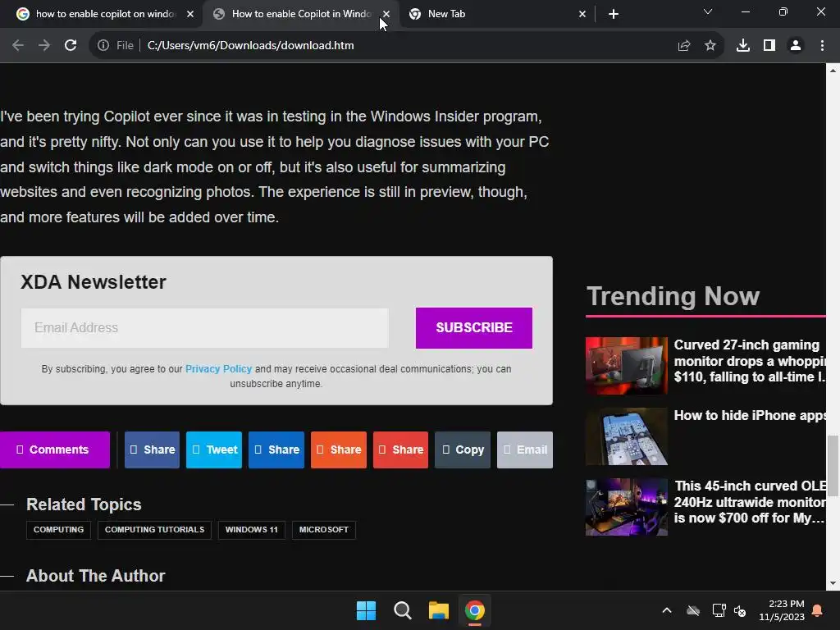Screen dimensions: 840x630
Task: Open the clock showing 2:23 PM
Action: click(x=782, y=610)
